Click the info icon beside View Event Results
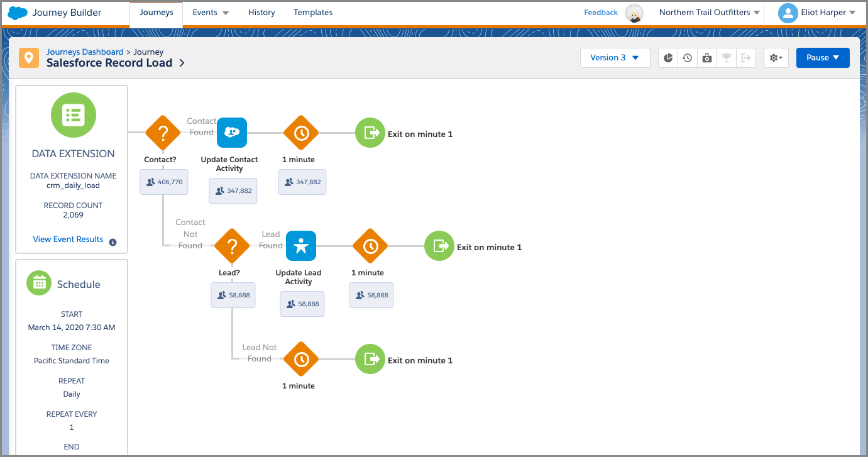The image size is (868, 457). point(113,242)
